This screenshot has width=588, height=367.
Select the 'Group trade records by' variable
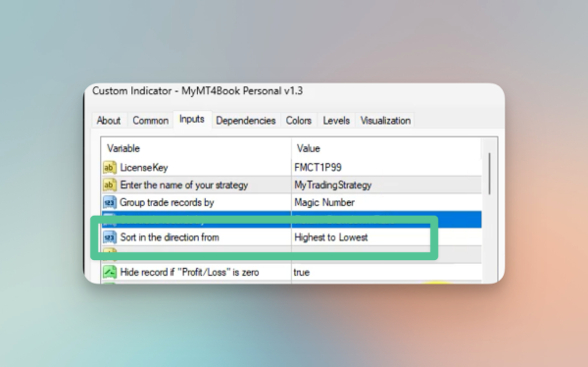pos(167,203)
